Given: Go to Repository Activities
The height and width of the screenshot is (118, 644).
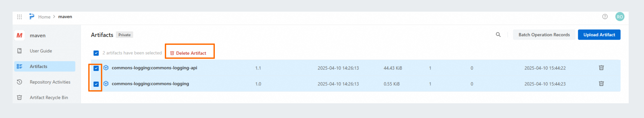Looking at the screenshot, I should 50,82.
